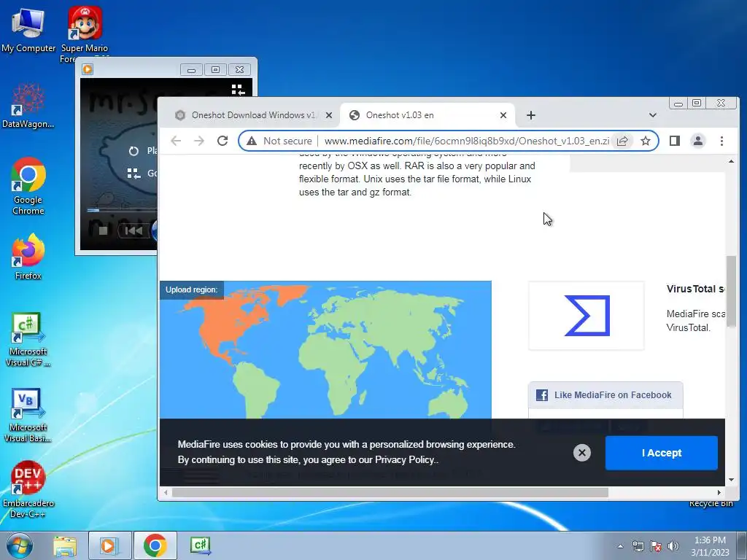Bookmark this page with the star
This screenshot has width=747, height=560.
pos(646,141)
